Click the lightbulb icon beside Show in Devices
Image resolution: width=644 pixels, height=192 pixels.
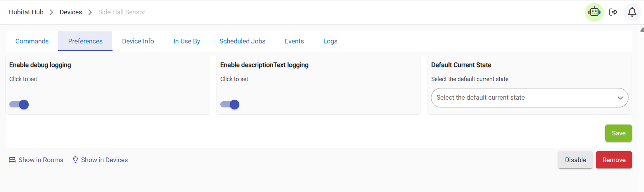click(x=75, y=160)
